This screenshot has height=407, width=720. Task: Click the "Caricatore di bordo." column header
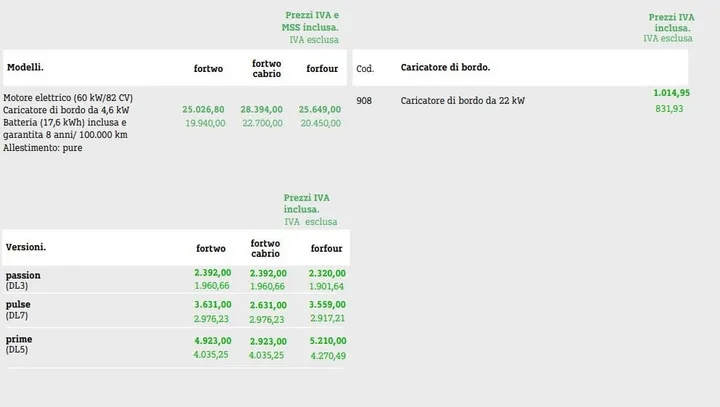[445, 68]
